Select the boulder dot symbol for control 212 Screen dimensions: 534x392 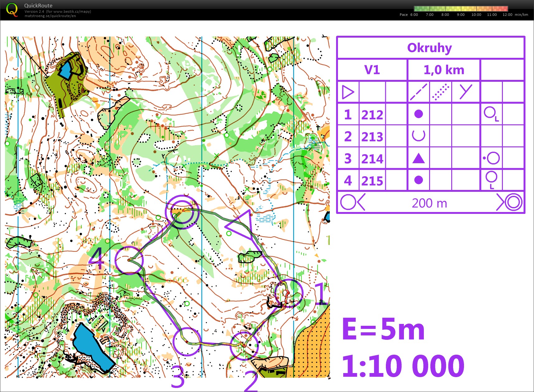419,114
